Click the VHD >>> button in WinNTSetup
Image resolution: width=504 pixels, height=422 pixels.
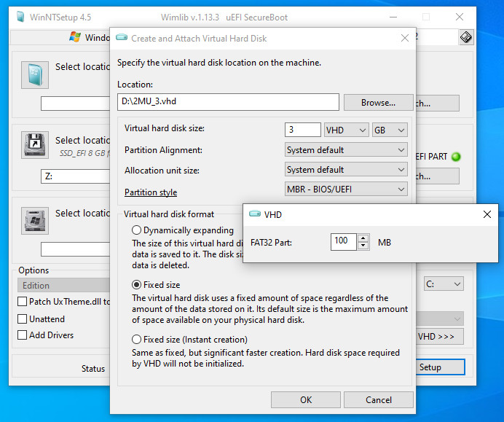440,337
